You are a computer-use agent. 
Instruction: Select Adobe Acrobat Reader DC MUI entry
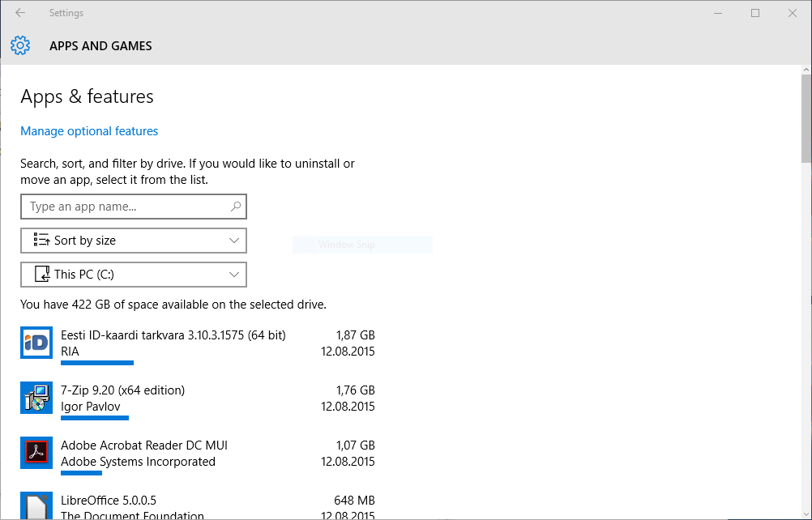pos(197,455)
